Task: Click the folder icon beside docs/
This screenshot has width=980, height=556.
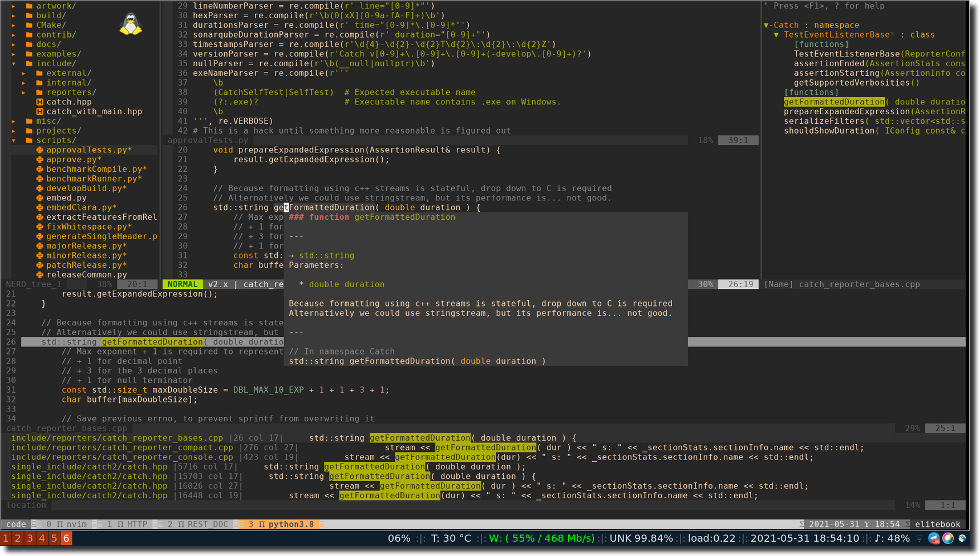Action: tap(29, 44)
